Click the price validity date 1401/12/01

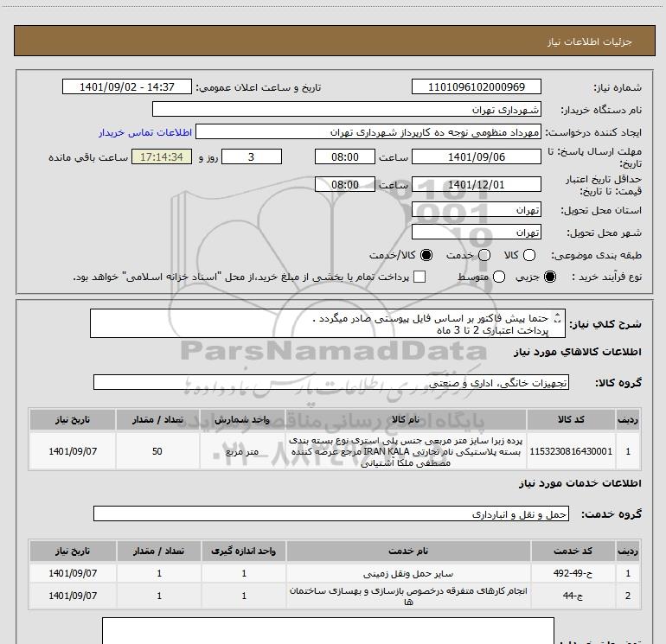click(x=476, y=184)
